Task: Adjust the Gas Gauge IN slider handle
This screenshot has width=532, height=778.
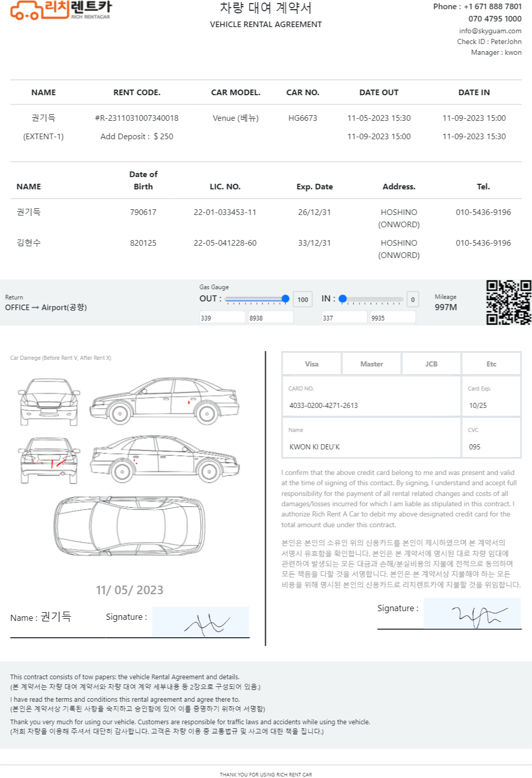Action: pos(343,299)
